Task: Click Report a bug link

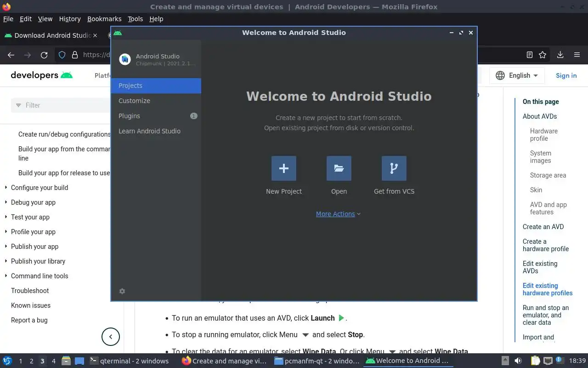Action: [29, 320]
